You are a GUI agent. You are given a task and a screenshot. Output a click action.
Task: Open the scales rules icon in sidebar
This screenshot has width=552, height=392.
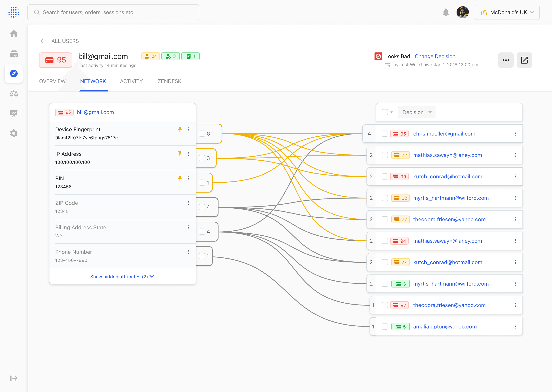pos(14,93)
